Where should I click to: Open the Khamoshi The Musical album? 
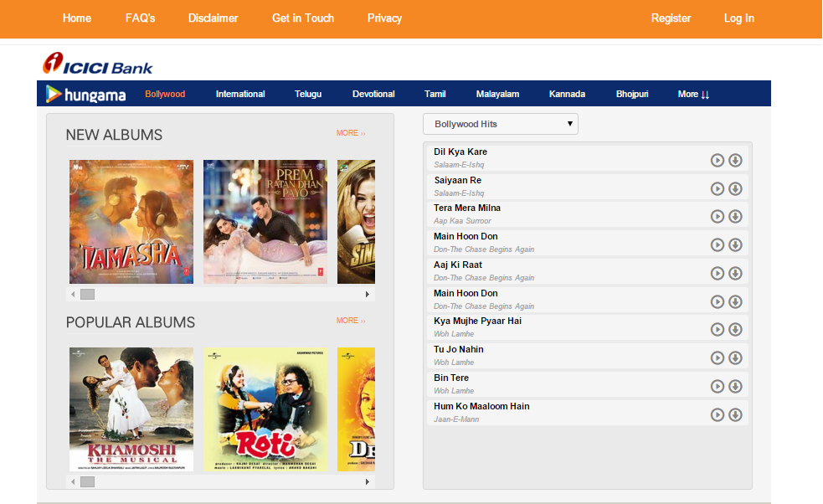(131, 409)
